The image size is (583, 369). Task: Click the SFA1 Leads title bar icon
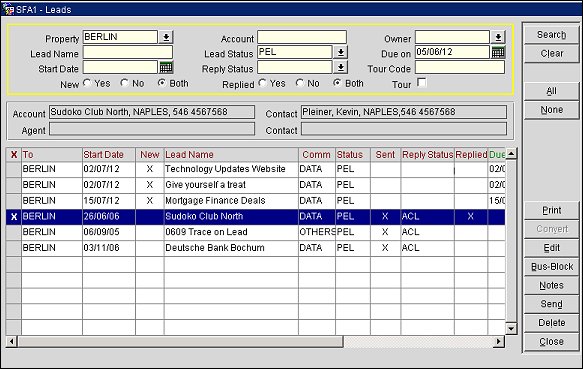[x=7, y=9]
